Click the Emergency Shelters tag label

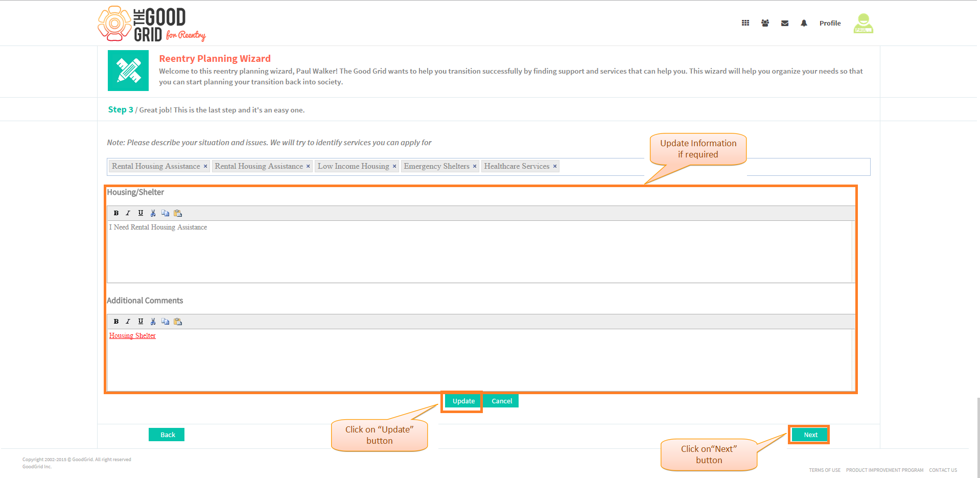[x=436, y=166]
